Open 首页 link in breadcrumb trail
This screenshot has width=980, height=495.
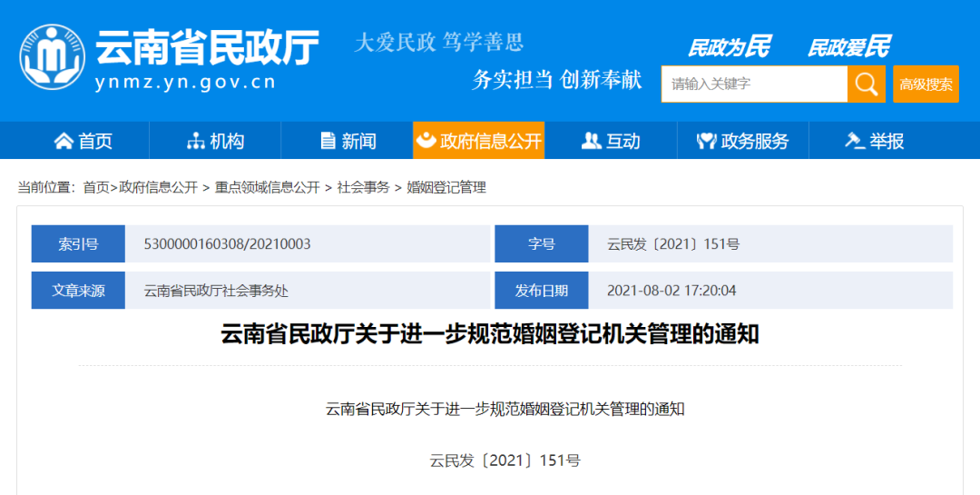[95, 187]
